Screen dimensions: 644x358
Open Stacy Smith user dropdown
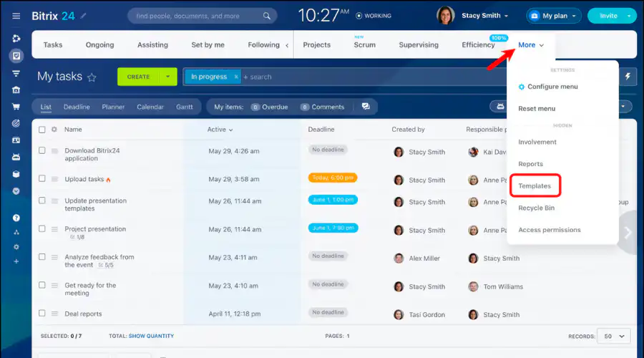click(x=484, y=16)
